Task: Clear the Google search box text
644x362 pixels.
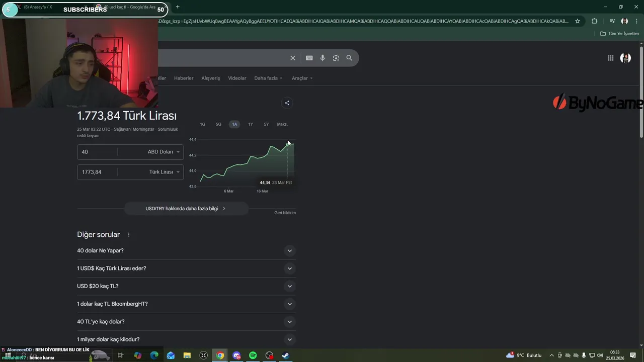Action: point(292,58)
